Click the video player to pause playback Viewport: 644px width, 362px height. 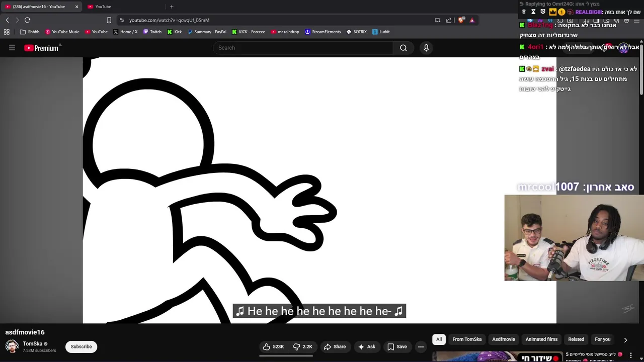click(x=319, y=190)
